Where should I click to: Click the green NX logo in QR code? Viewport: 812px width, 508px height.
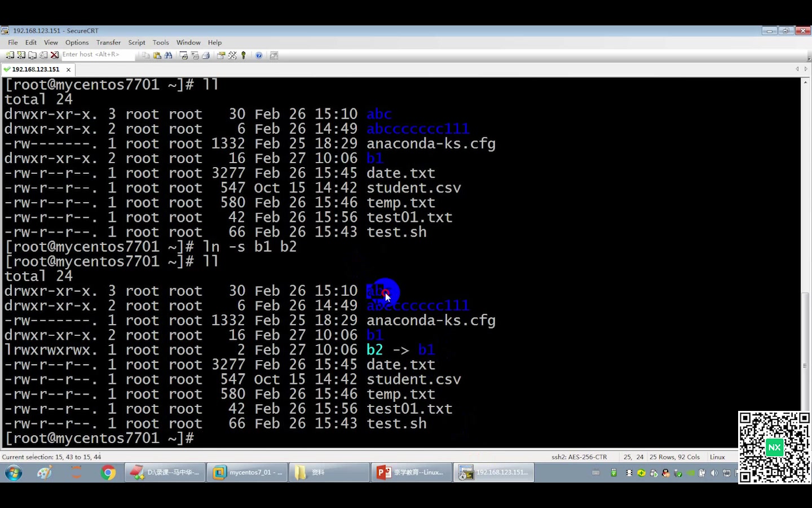click(774, 447)
